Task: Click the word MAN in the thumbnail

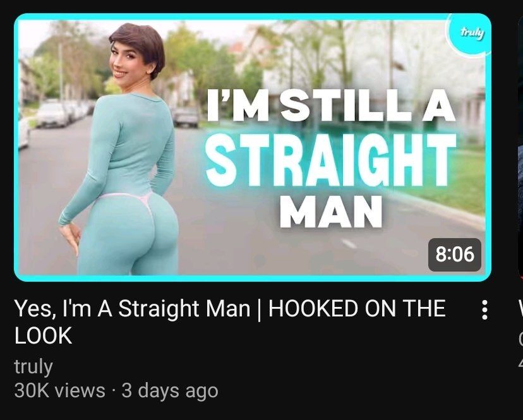Action: click(330, 212)
